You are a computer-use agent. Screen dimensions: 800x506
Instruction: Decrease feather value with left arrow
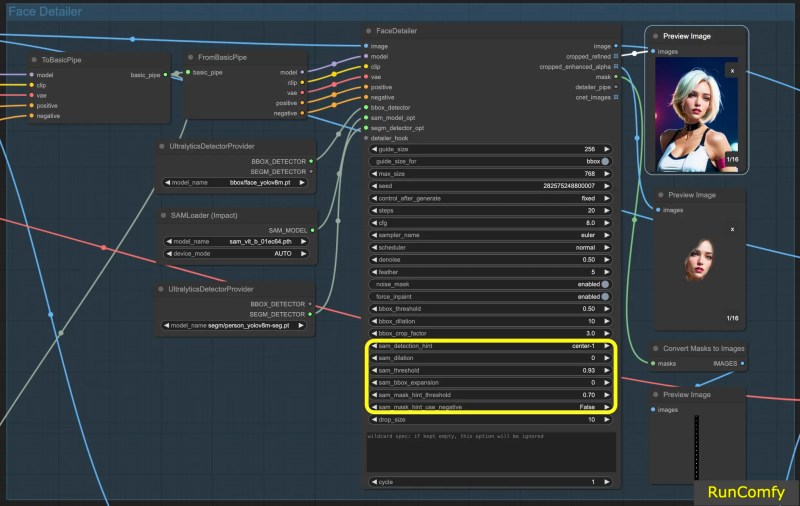point(374,272)
